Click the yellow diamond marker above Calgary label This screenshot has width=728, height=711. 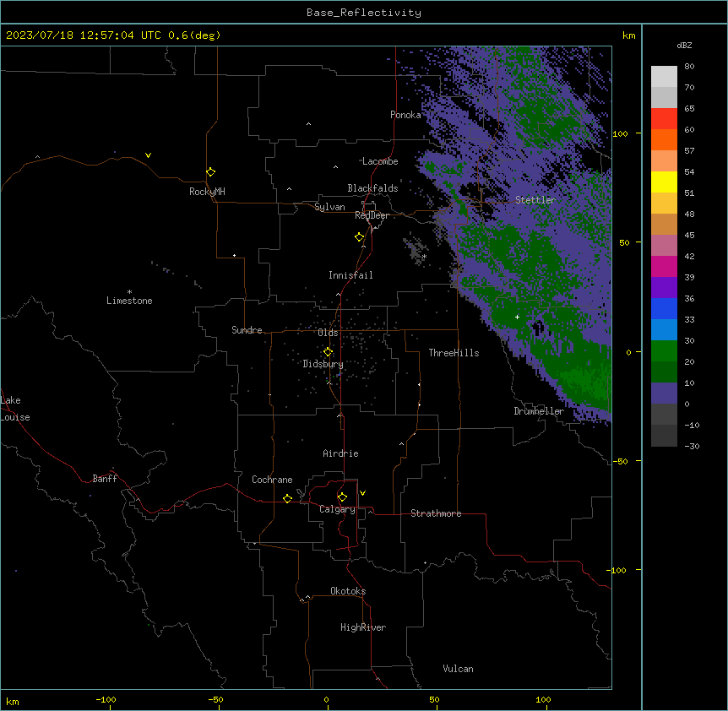(342, 497)
